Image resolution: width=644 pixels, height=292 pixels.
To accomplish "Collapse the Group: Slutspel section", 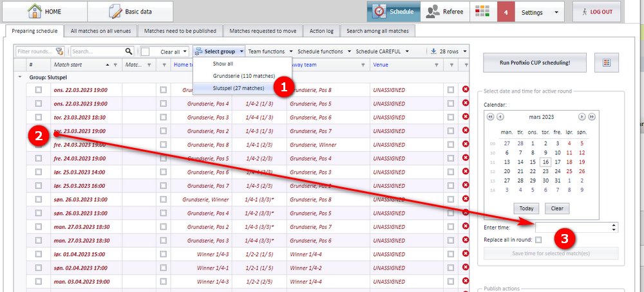I will pos(20,77).
